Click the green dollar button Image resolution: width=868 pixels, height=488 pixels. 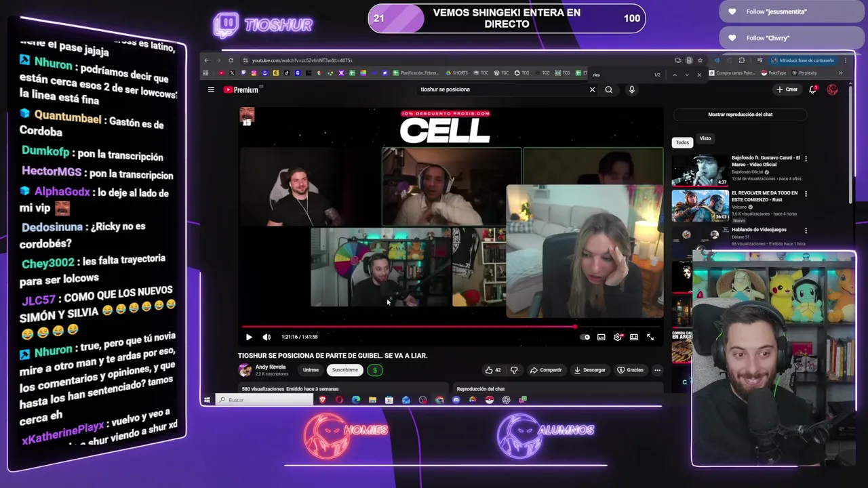coord(375,370)
